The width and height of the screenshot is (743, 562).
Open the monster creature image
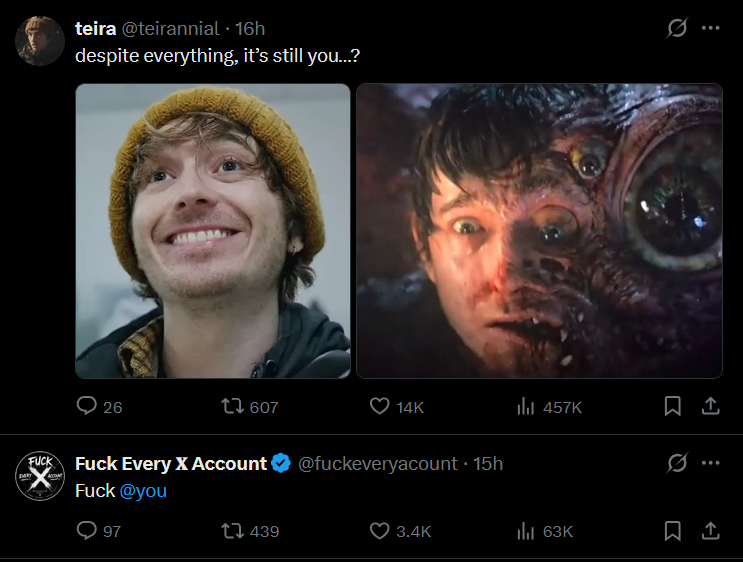[539, 231]
